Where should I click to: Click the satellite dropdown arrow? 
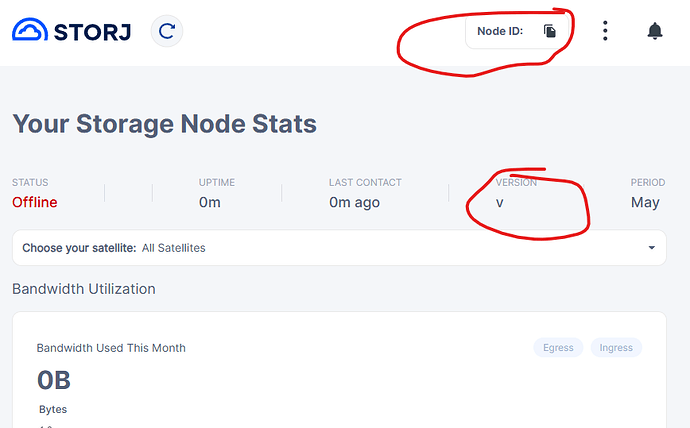(x=652, y=248)
